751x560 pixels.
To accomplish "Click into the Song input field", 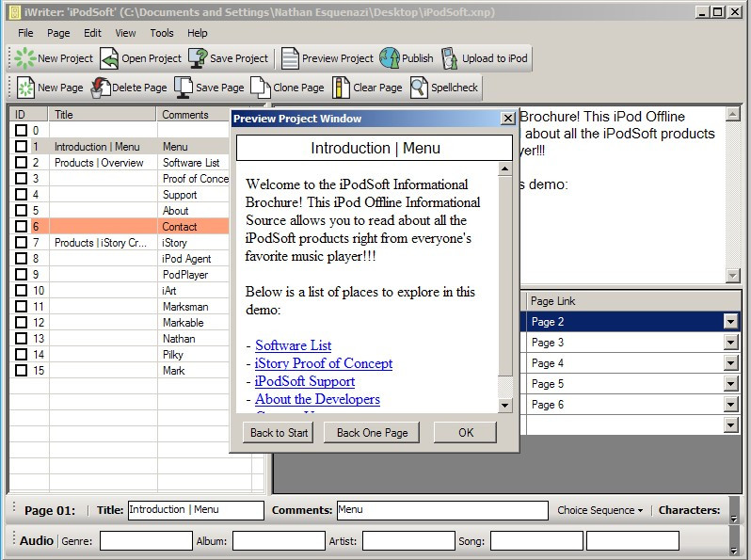I will 537,541.
